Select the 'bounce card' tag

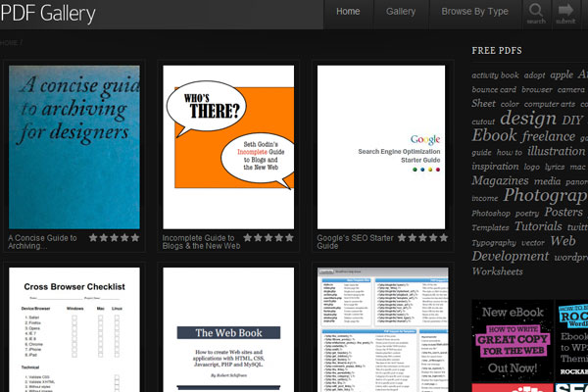click(x=494, y=90)
